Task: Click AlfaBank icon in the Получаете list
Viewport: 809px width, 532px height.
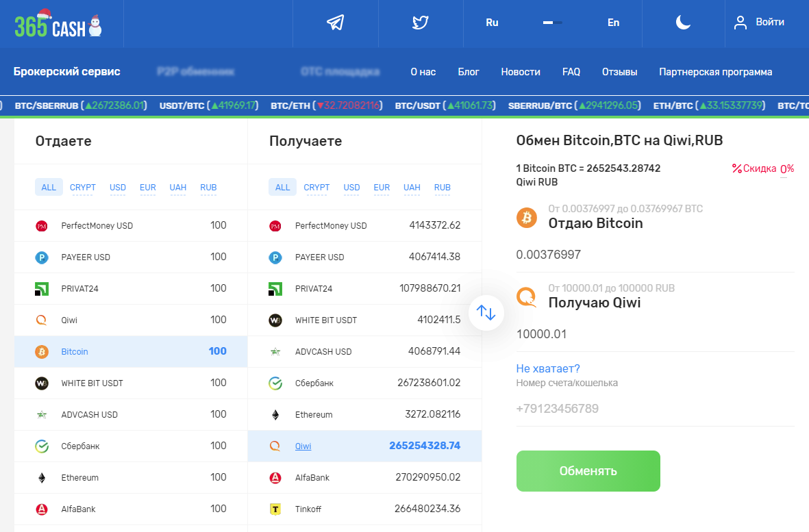Action: pos(275,478)
